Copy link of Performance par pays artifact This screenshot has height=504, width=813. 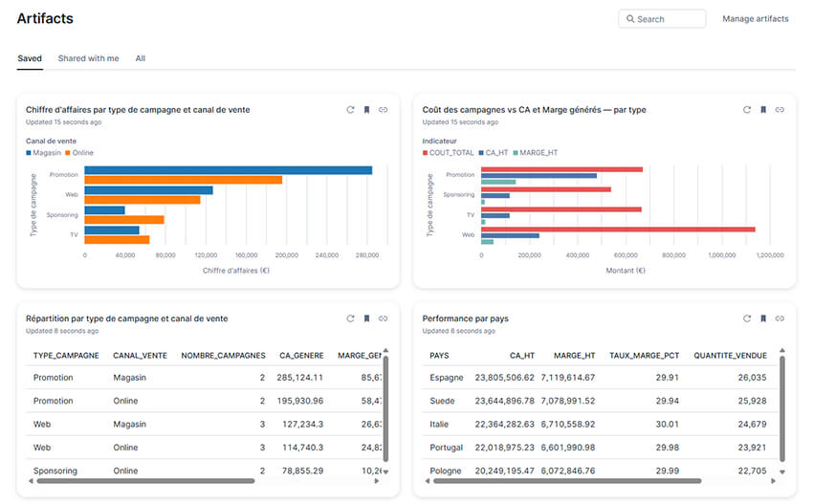coord(780,318)
